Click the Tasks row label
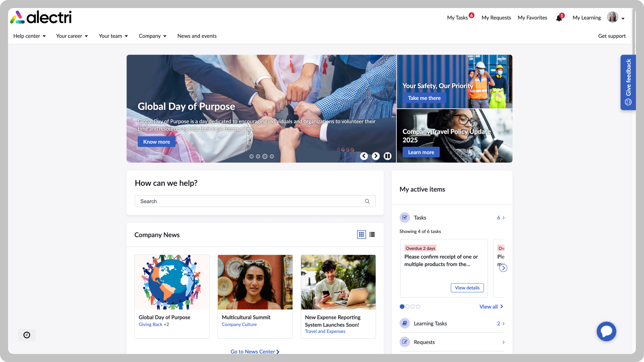 [420, 218]
